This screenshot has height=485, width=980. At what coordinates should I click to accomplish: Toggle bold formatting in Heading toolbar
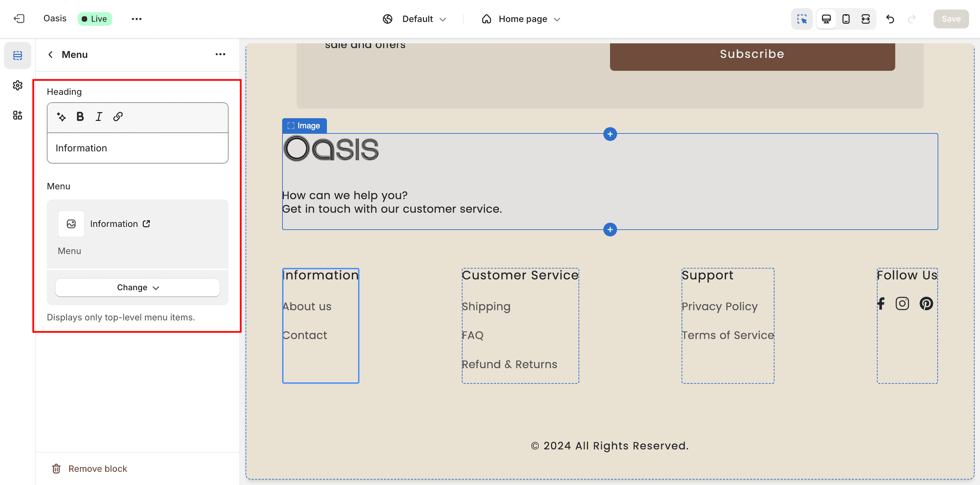click(80, 117)
